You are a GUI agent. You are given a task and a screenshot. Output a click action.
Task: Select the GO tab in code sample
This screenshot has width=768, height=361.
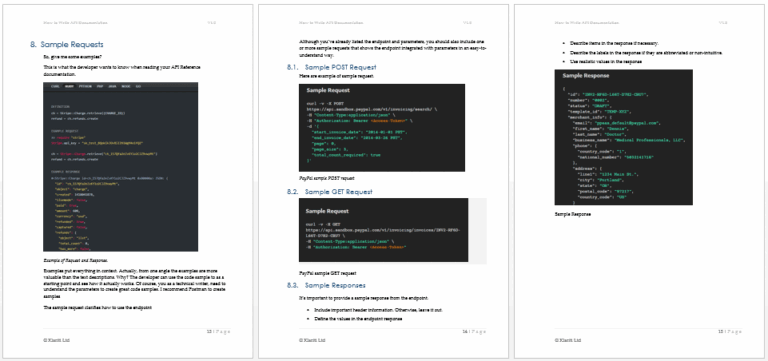click(x=138, y=86)
